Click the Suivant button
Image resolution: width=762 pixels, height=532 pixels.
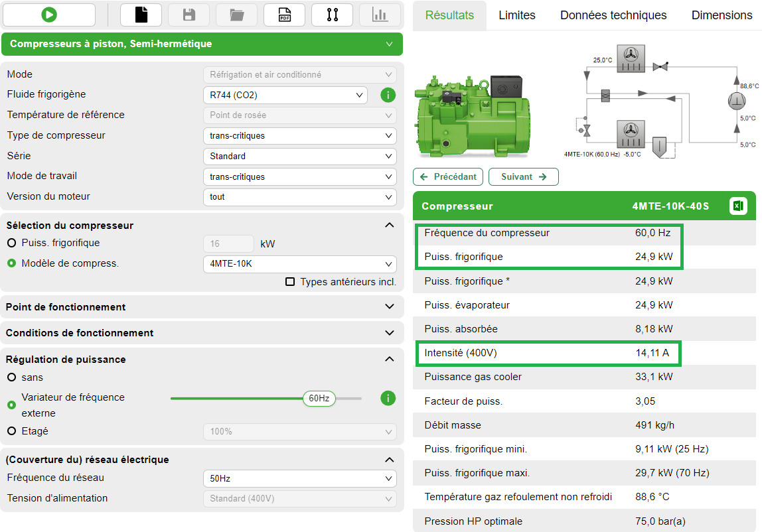click(x=522, y=176)
